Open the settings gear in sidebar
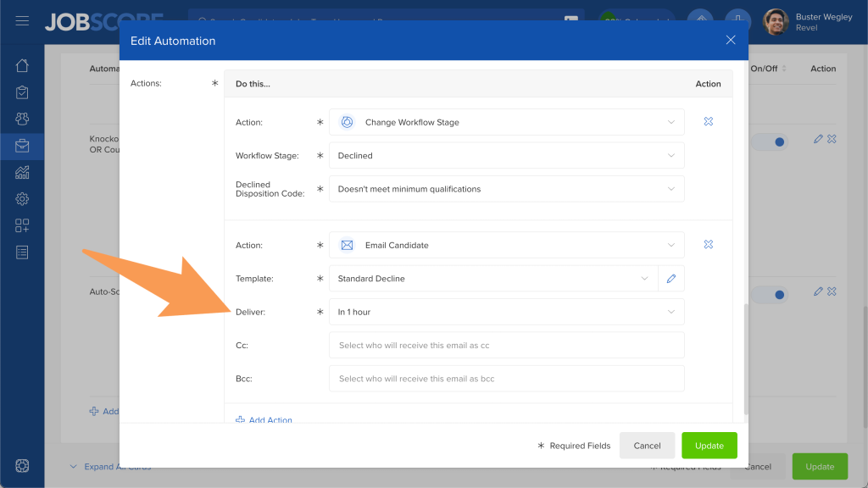The height and width of the screenshot is (488, 868). 22,199
